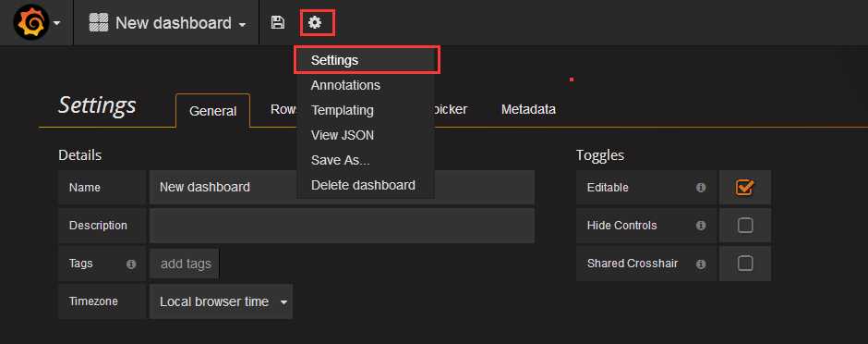The height and width of the screenshot is (344, 868).
Task: Switch to the Metadata tab
Action: 528,110
